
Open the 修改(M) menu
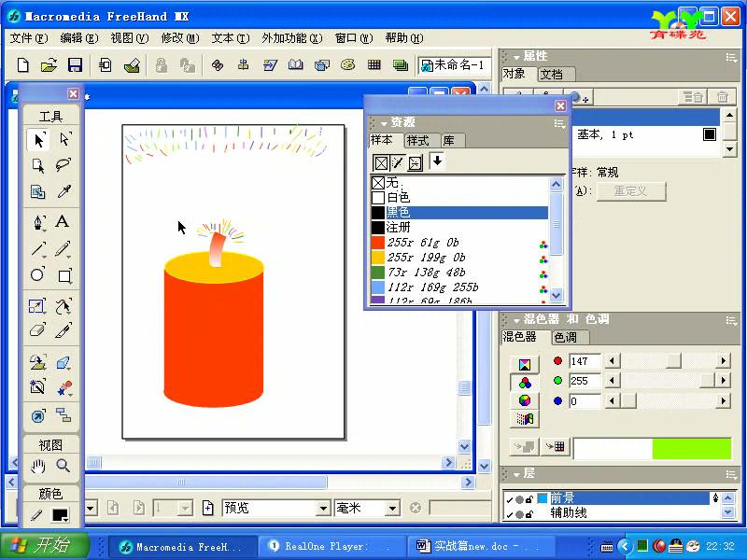180,38
